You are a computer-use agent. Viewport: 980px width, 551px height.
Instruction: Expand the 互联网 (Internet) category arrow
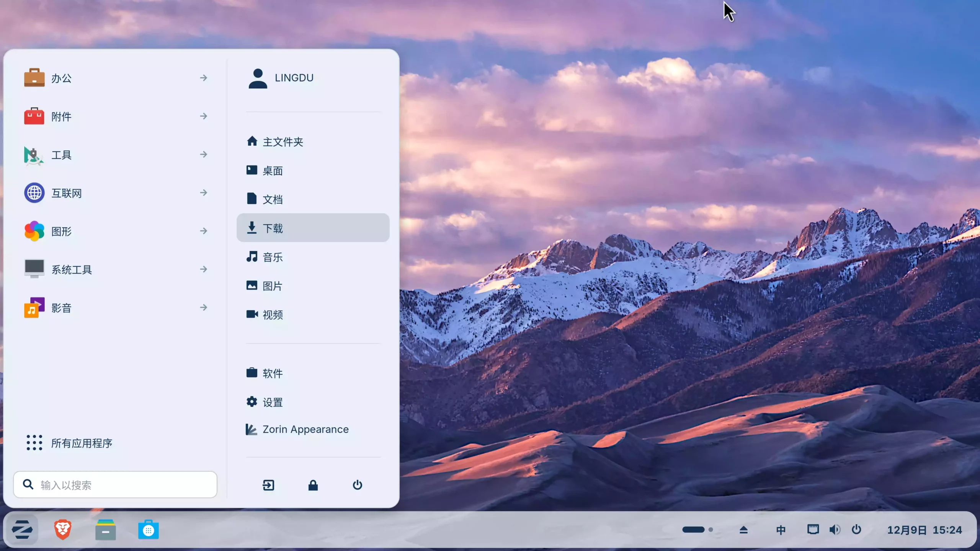tap(204, 192)
